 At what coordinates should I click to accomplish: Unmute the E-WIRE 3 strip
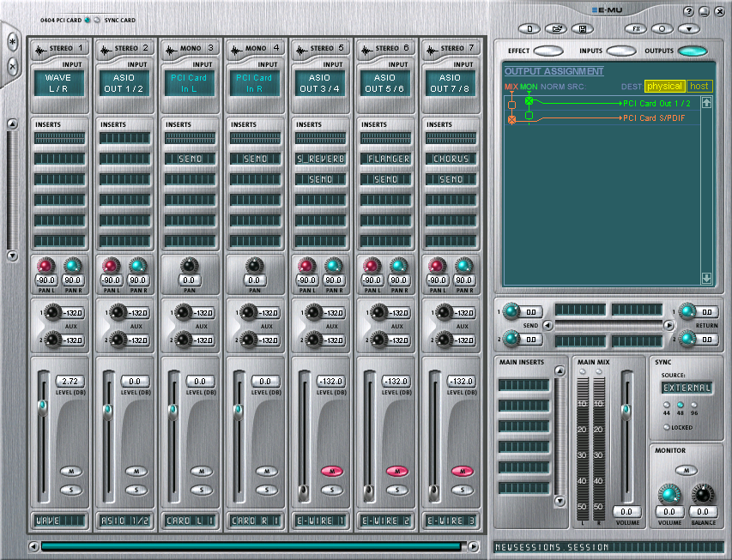click(463, 472)
